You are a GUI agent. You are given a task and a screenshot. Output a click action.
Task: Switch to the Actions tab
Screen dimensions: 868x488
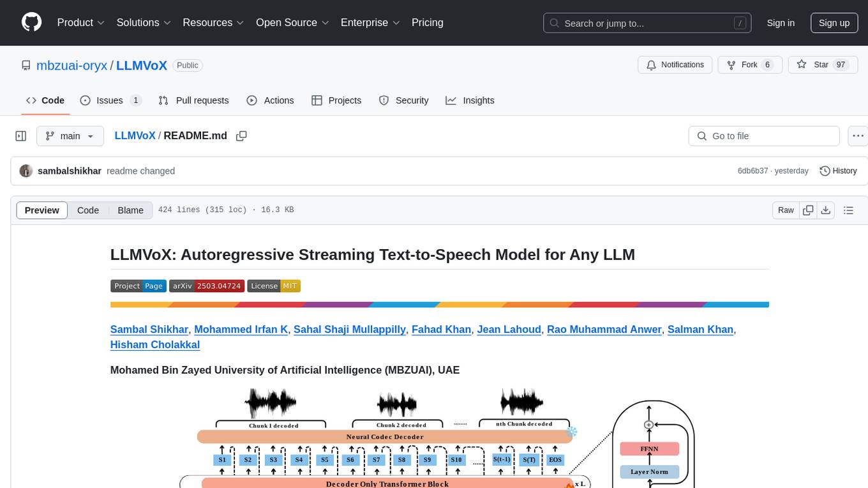click(270, 100)
